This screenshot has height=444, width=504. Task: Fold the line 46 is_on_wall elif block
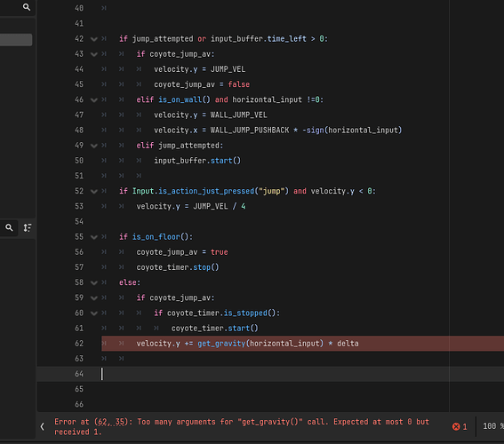tap(94, 100)
